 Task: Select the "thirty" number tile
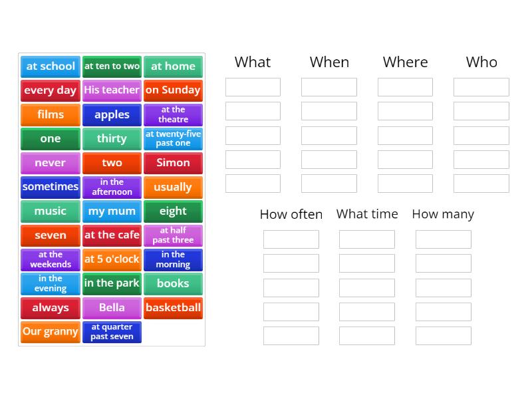pyautogui.click(x=112, y=138)
